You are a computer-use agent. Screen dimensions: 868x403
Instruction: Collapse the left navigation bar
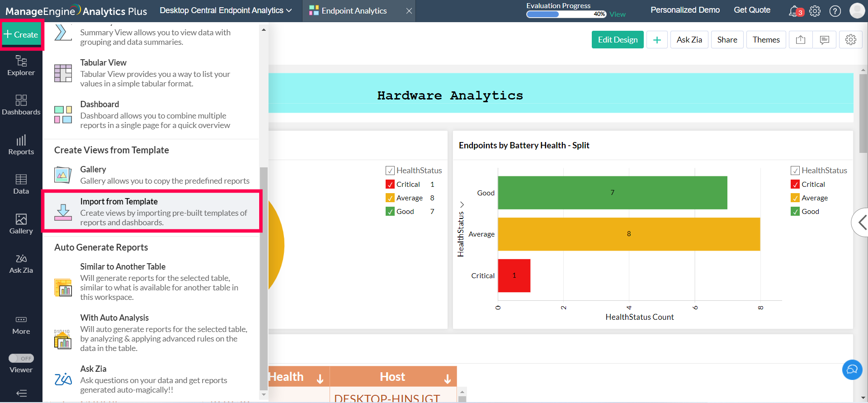point(21,393)
